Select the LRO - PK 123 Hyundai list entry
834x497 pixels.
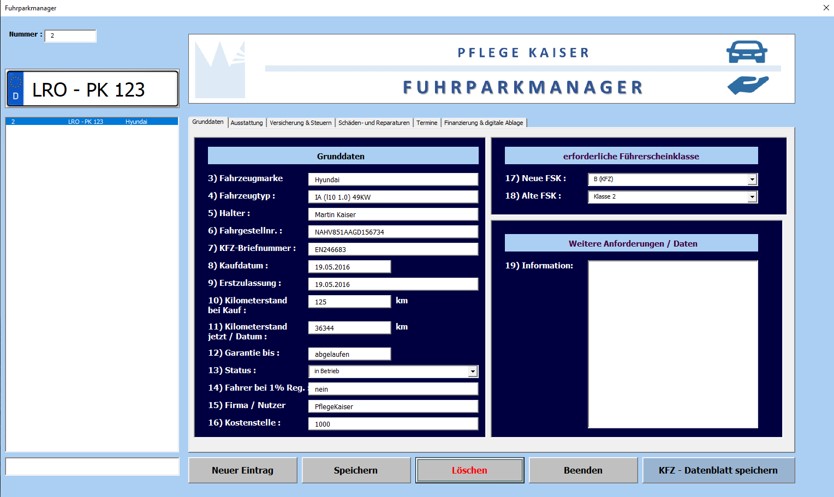[x=92, y=122]
